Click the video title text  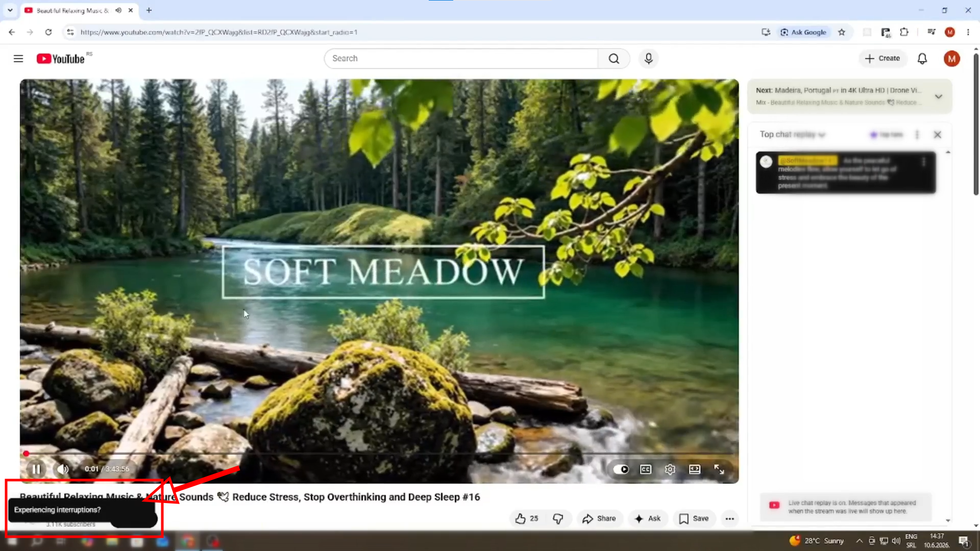coord(250,497)
